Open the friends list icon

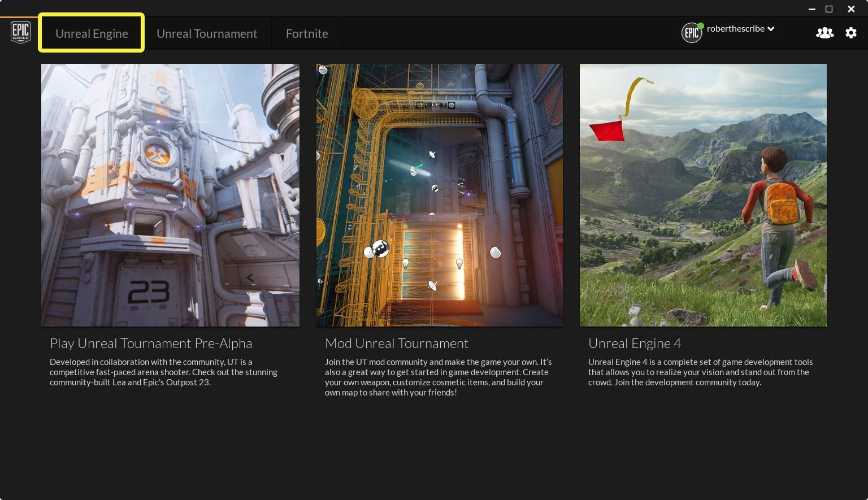824,33
